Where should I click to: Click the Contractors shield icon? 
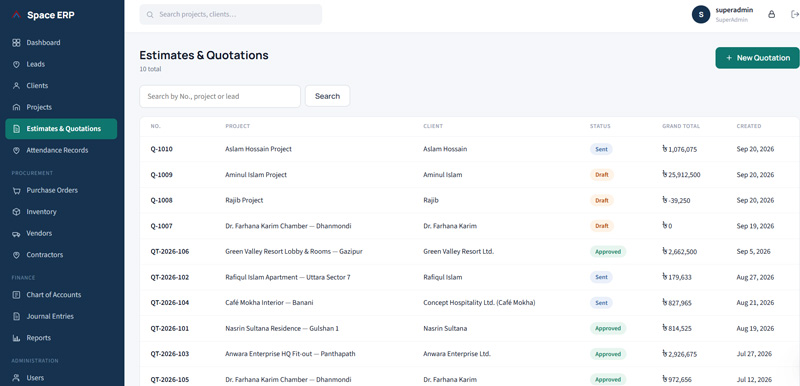click(16, 255)
